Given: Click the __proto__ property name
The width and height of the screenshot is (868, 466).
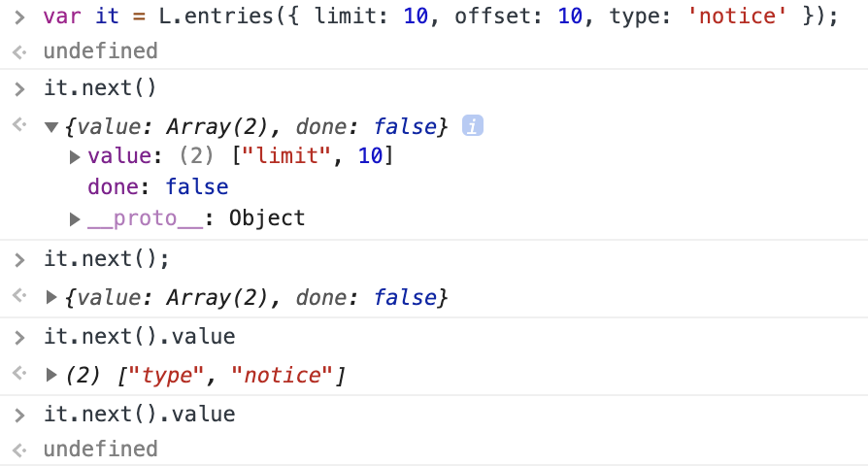Looking at the screenshot, I should click(145, 218).
